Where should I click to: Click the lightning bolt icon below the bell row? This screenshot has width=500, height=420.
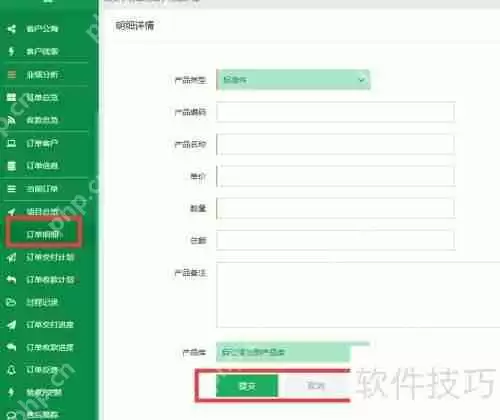point(12,392)
